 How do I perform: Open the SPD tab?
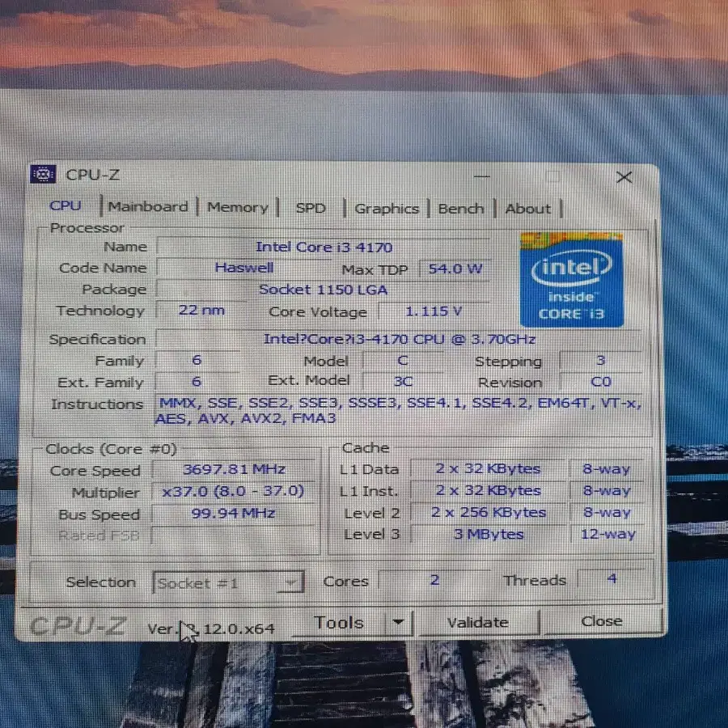311,208
